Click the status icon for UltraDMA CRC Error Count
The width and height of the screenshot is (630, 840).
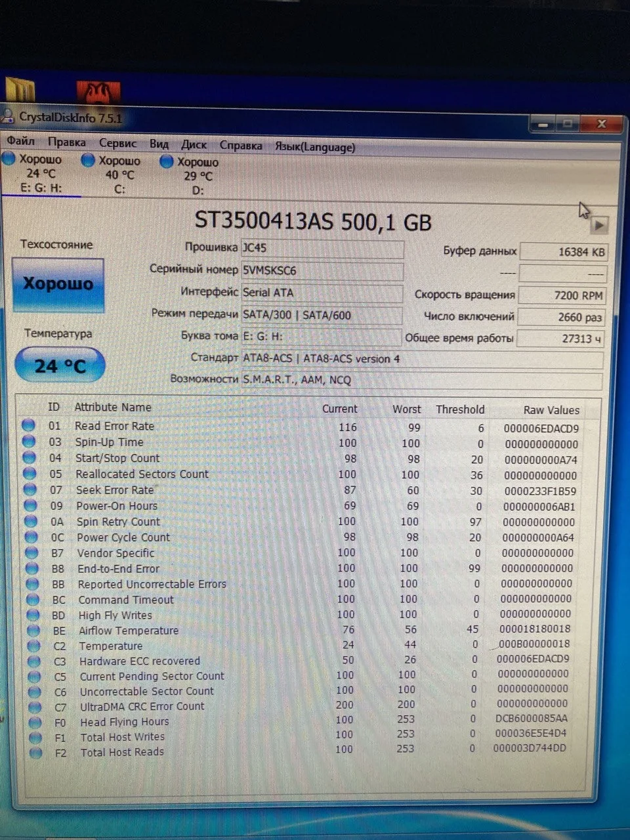pos(35,707)
